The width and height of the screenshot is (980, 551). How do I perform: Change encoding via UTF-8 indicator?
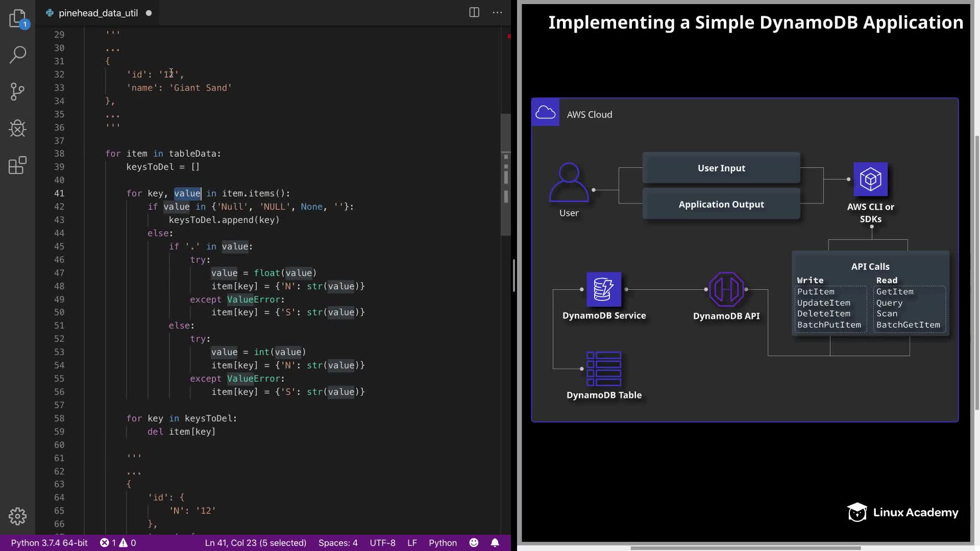(x=382, y=543)
